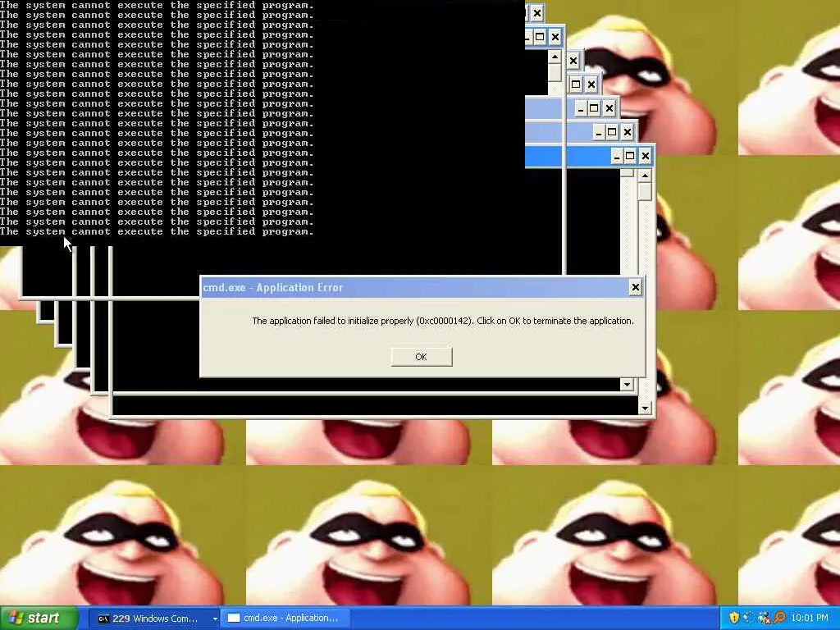Close the active bright-blue console window

pyautogui.click(x=646, y=157)
